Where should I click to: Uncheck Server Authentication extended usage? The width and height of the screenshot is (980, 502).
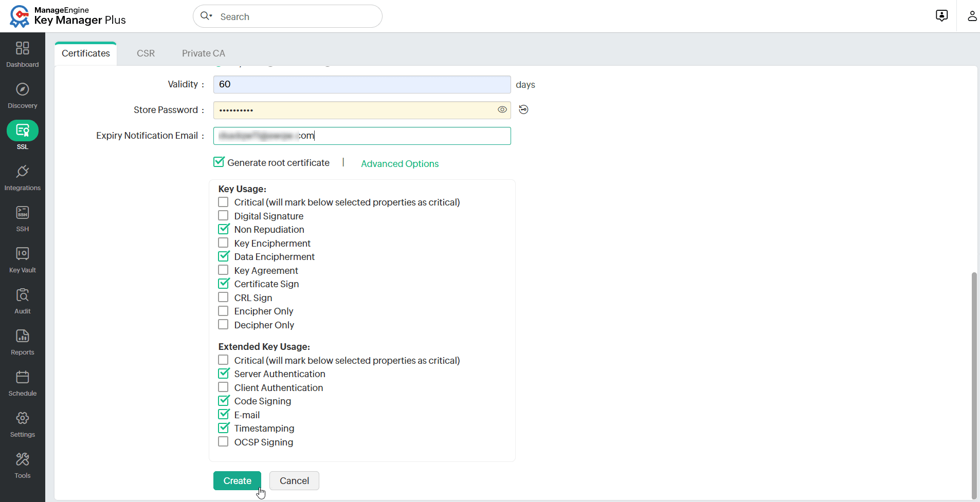[223, 374]
